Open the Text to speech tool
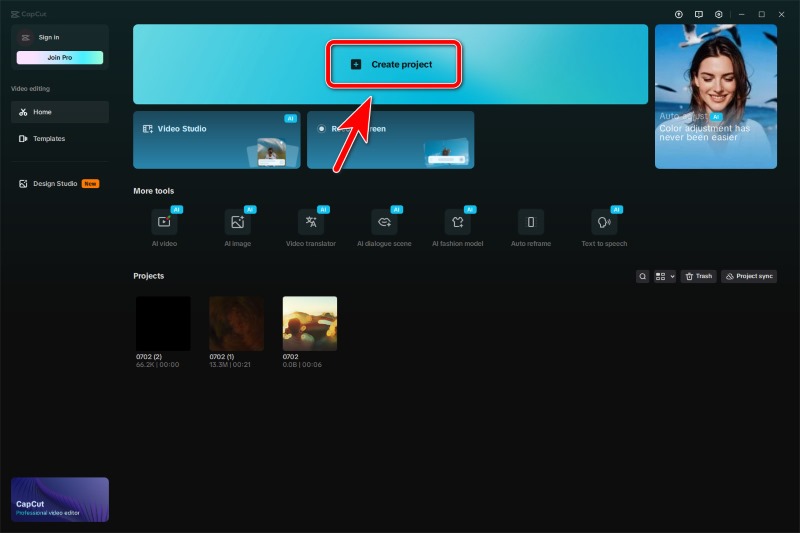The width and height of the screenshot is (800, 533). point(604,227)
